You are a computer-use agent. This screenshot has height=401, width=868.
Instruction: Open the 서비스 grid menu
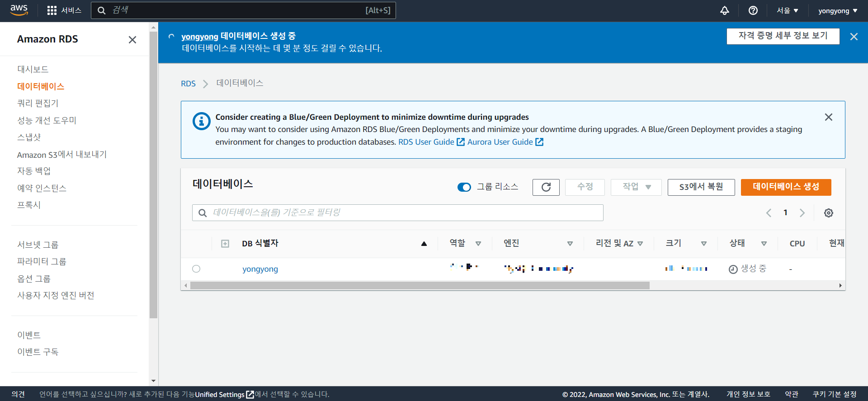pyautogui.click(x=64, y=10)
